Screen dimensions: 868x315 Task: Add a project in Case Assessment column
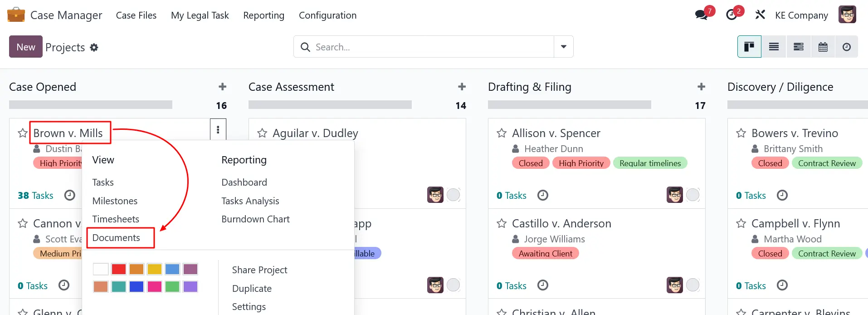coord(462,87)
